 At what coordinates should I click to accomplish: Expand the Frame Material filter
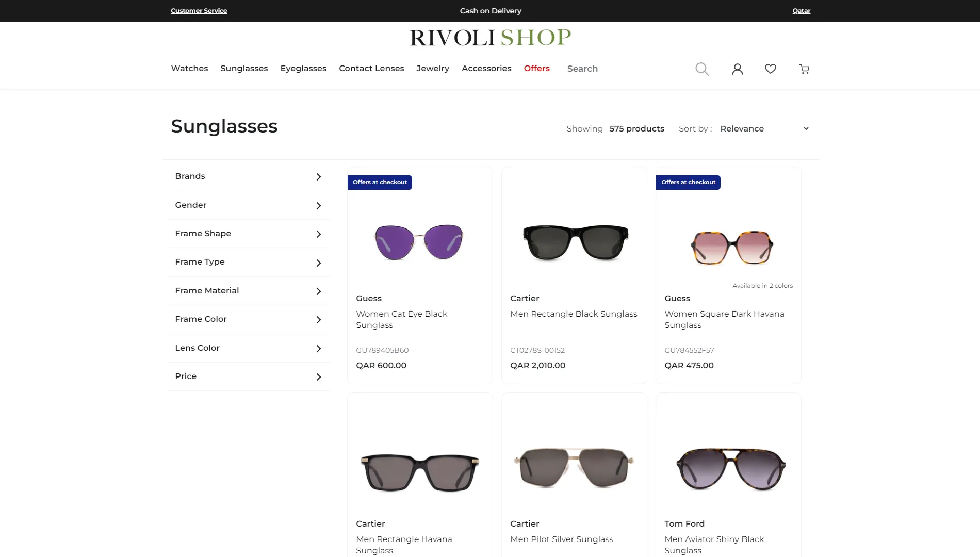pos(249,291)
